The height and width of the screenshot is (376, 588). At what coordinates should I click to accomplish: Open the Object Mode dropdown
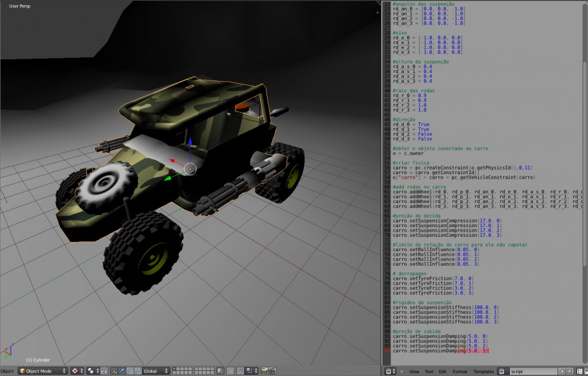[x=44, y=371]
